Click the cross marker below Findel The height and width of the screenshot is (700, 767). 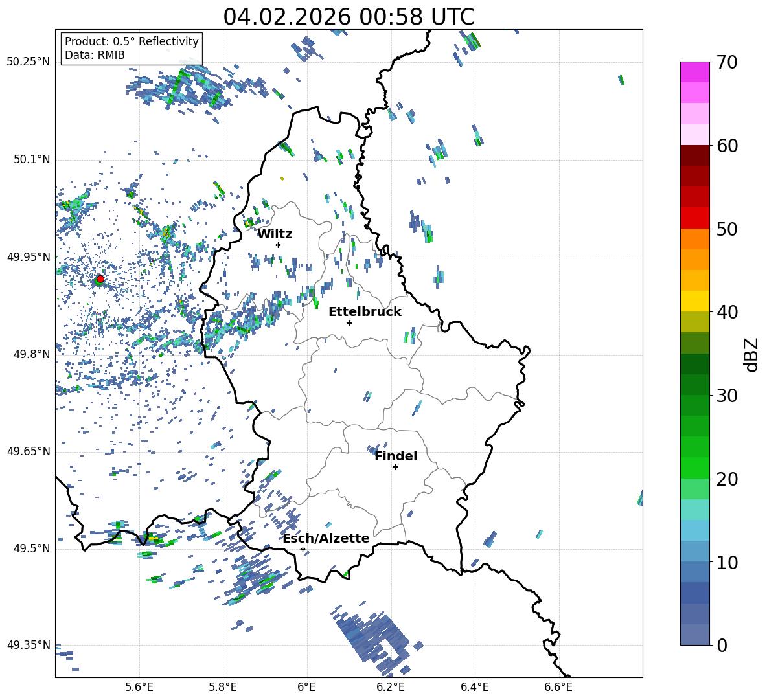(395, 467)
